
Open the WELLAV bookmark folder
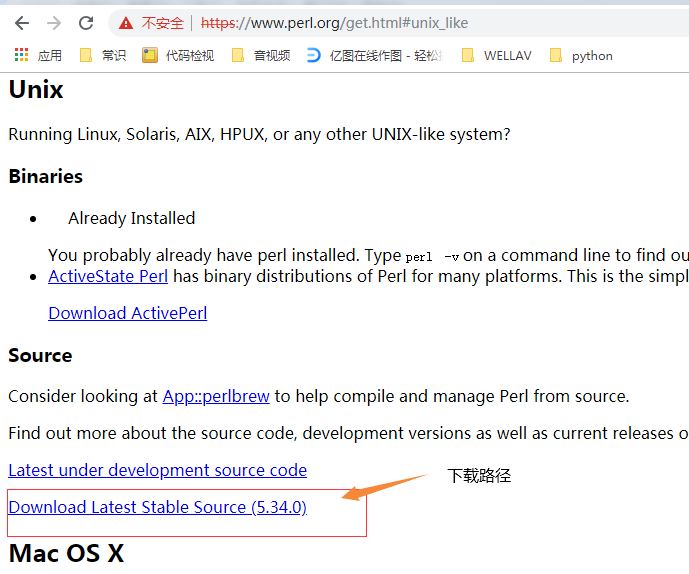pos(497,55)
